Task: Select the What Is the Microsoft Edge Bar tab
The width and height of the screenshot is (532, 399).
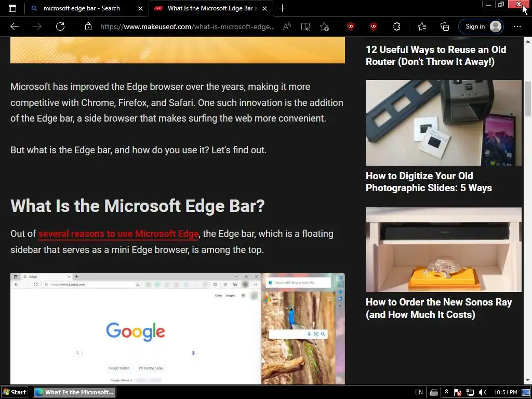Action: coord(210,8)
